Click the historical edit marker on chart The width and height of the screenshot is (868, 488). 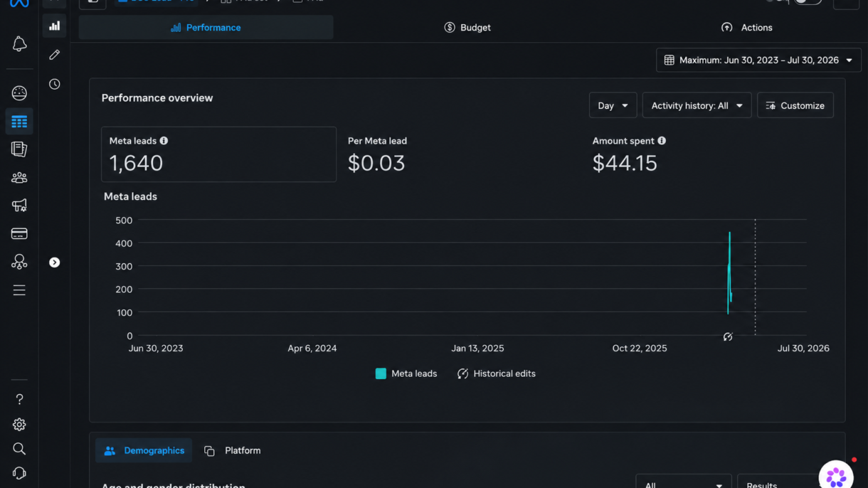(728, 336)
